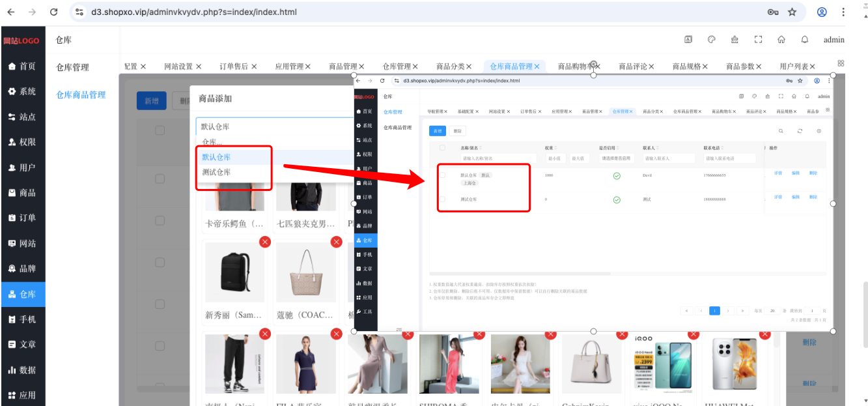Click the 网站LOGO in the sidebar

coord(21,40)
